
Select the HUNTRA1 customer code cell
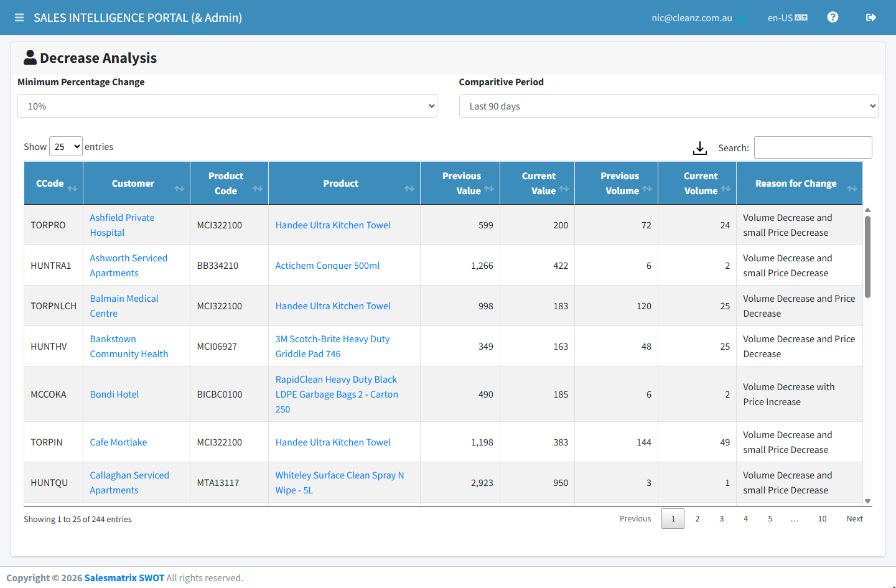(54, 266)
